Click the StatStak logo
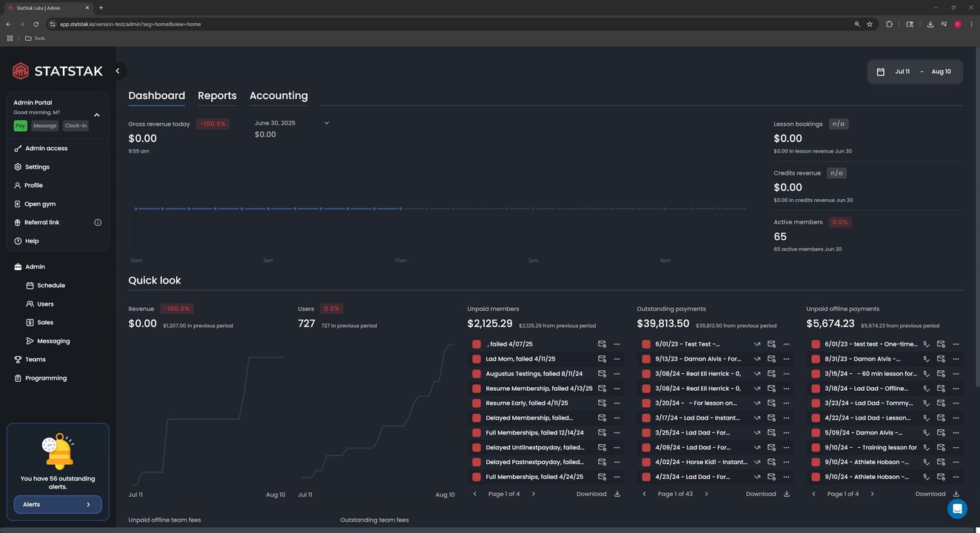This screenshot has height=533, width=980. click(x=58, y=71)
